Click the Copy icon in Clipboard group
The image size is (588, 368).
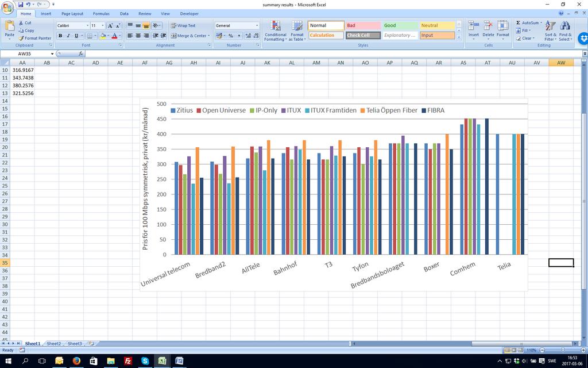click(21, 30)
